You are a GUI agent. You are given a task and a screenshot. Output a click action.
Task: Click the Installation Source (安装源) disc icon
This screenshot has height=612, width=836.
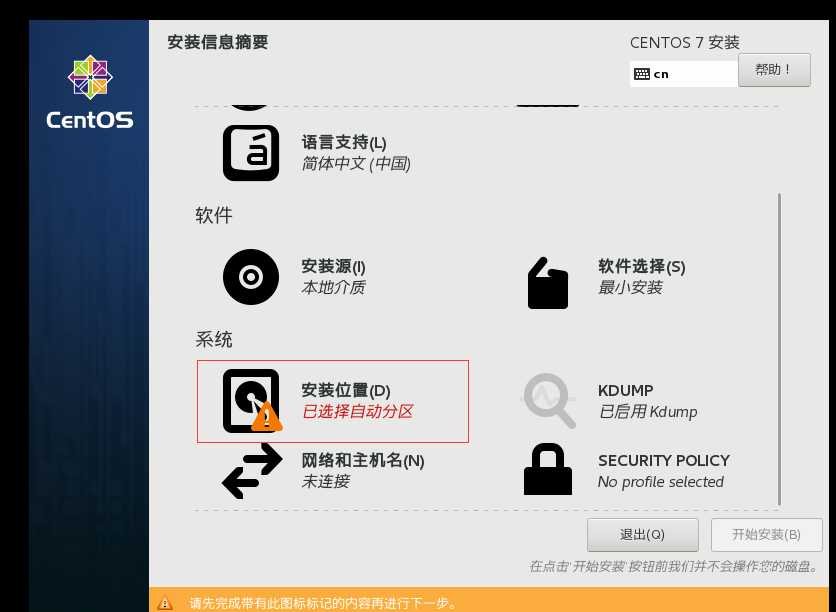coord(251,277)
